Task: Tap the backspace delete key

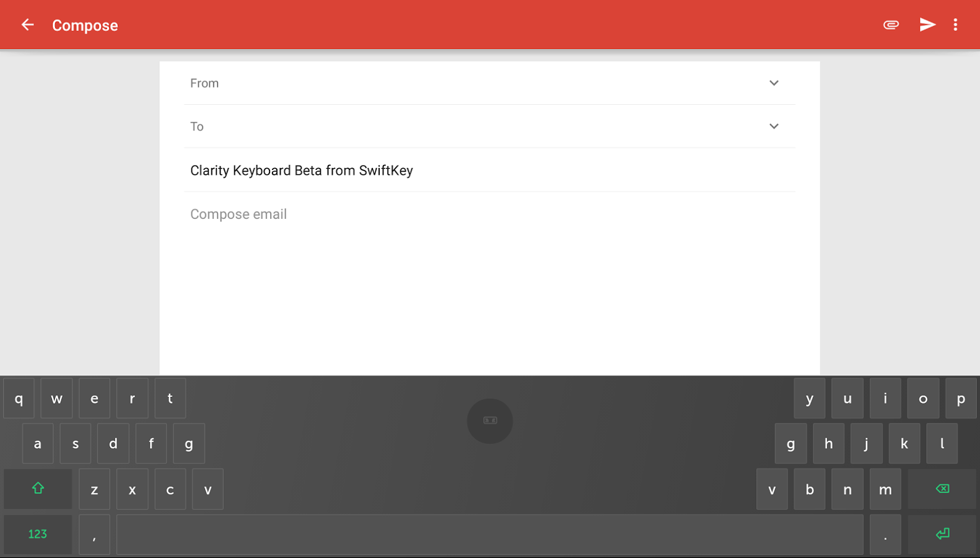Action: coord(942,489)
